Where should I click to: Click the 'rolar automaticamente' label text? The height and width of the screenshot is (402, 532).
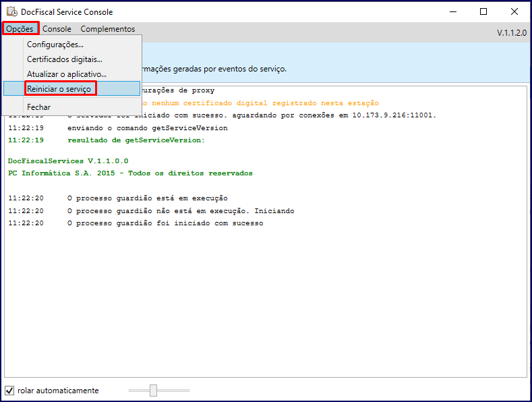coord(58,391)
